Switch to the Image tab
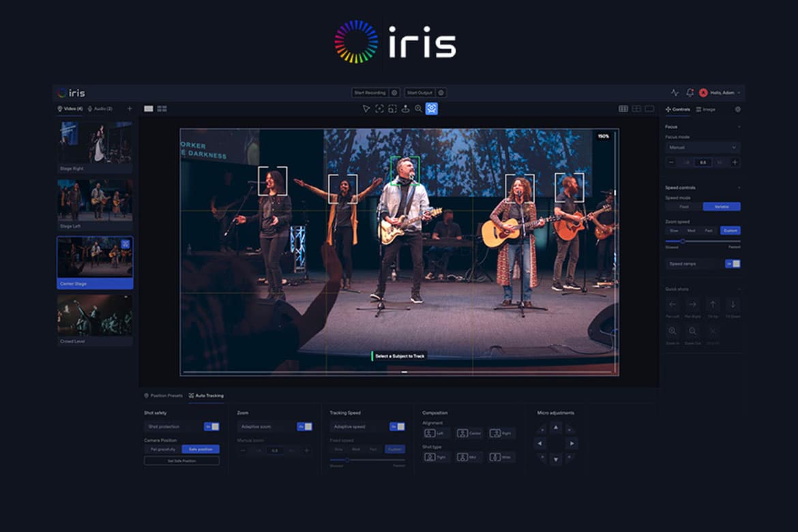This screenshot has height=532, width=798. pyautogui.click(x=706, y=109)
